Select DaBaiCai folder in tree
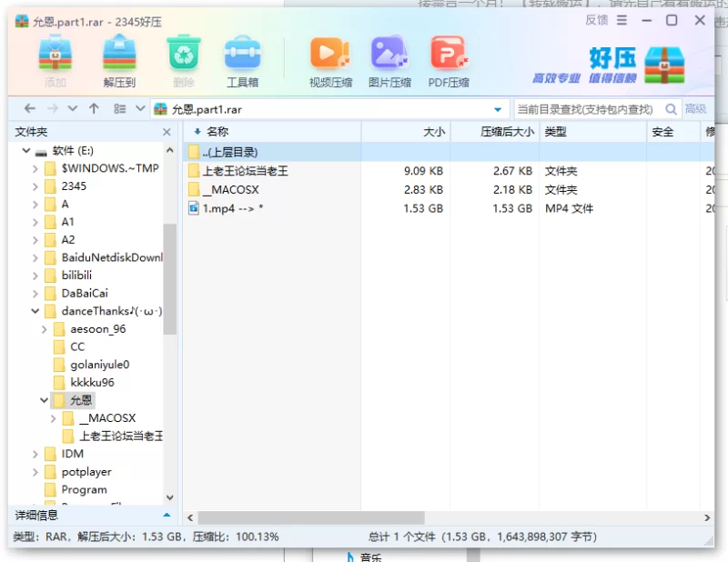This screenshot has width=728, height=562. coord(85,294)
